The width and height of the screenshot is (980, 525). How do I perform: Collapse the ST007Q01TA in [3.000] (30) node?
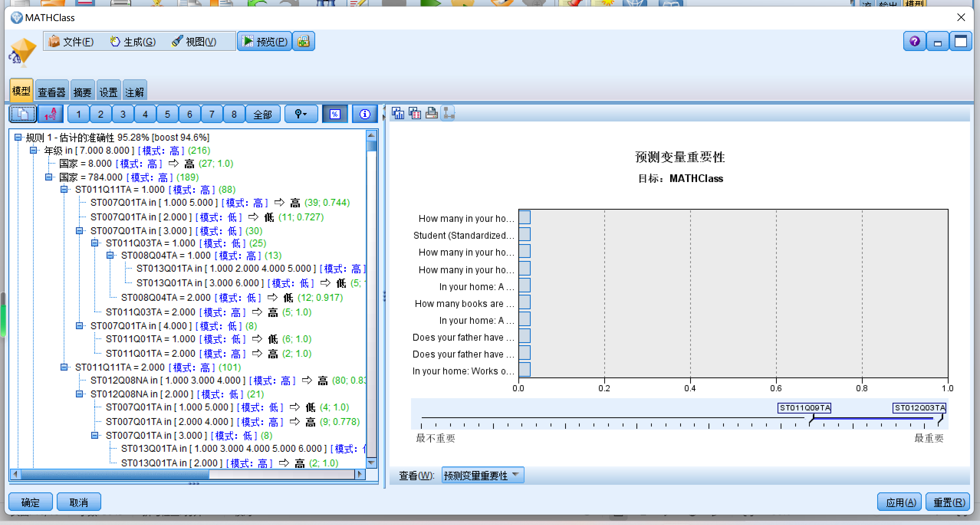pos(79,231)
